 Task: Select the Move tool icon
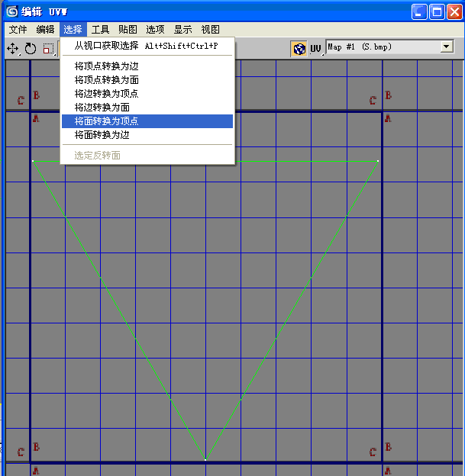[13, 48]
